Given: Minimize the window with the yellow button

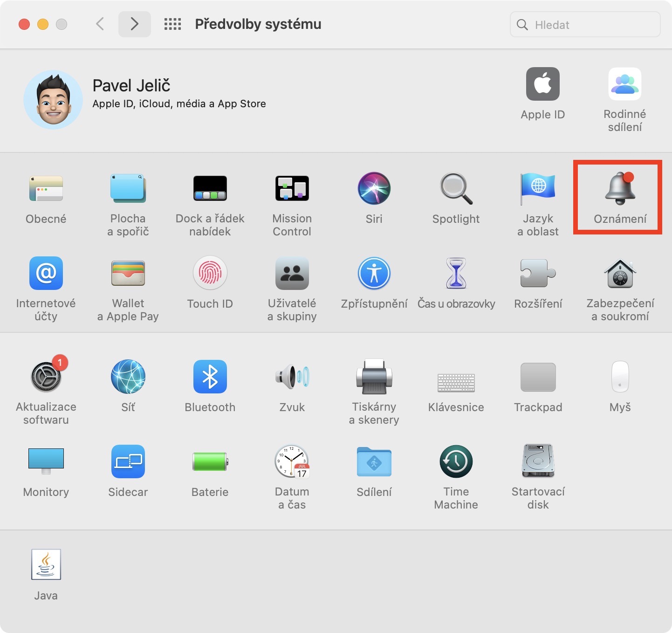Looking at the screenshot, I should pyautogui.click(x=43, y=24).
